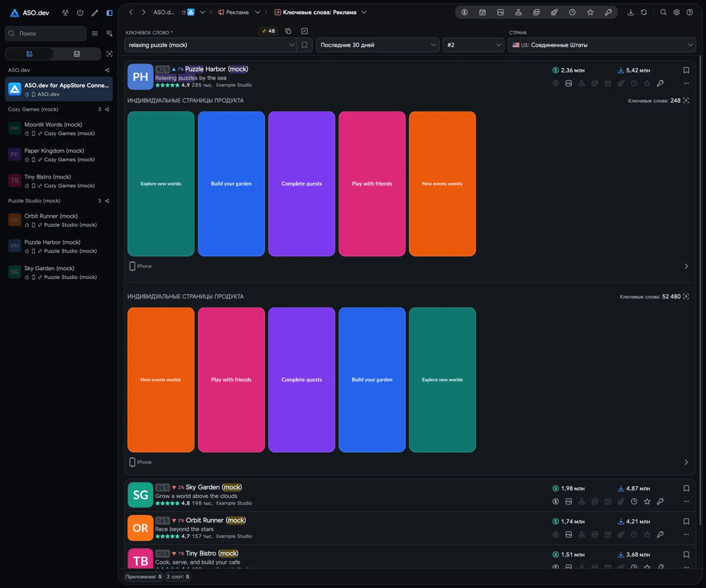Open the team members icon beside ASO.dev logo
Screen dimensions: 706x588
pyautogui.click(x=65, y=13)
